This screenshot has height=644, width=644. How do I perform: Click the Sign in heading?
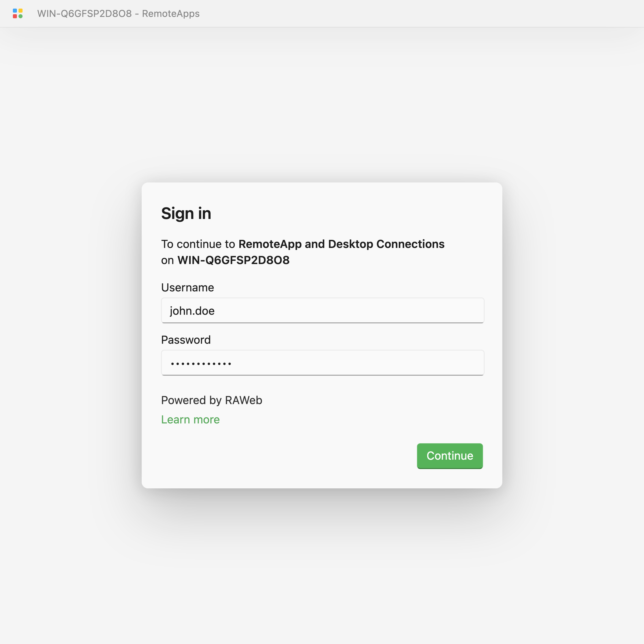click(x=186, y=213)
